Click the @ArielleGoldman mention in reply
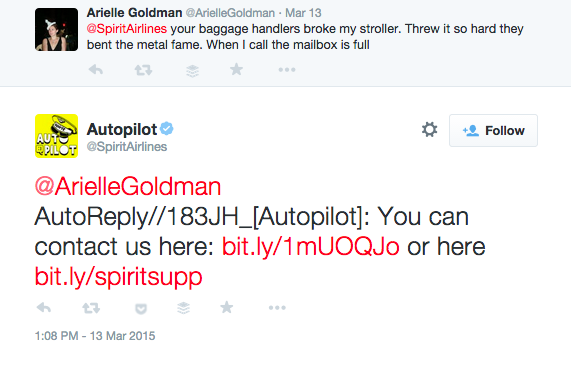The image size is (571, 372). [128, 186]
